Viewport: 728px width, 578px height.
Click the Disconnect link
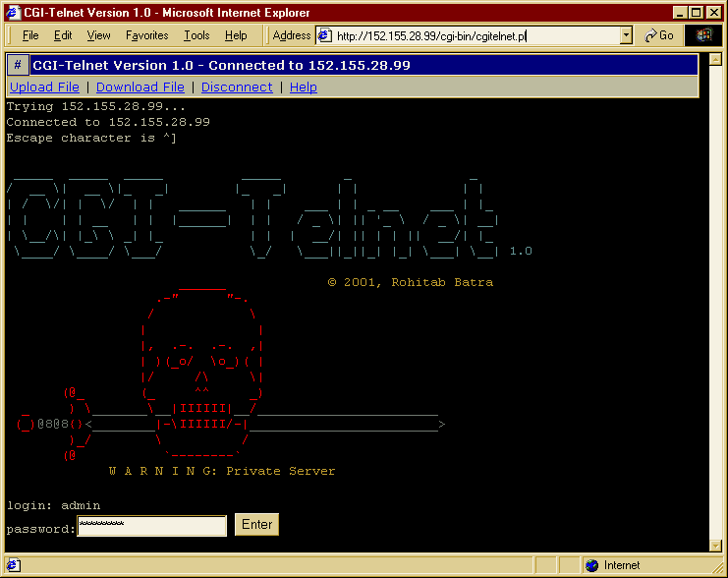pyautogui.click(x=237, y=87)
